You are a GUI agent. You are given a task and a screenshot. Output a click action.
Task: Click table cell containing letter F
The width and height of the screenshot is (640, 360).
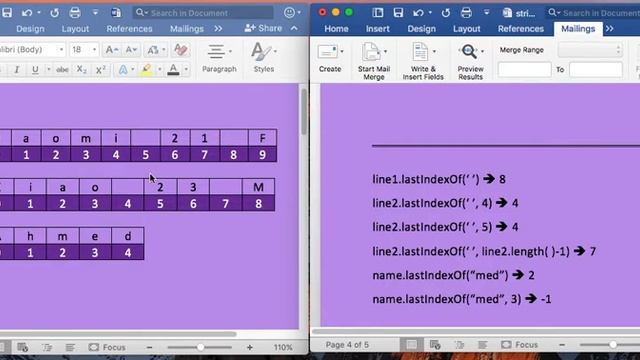(262, 138)
